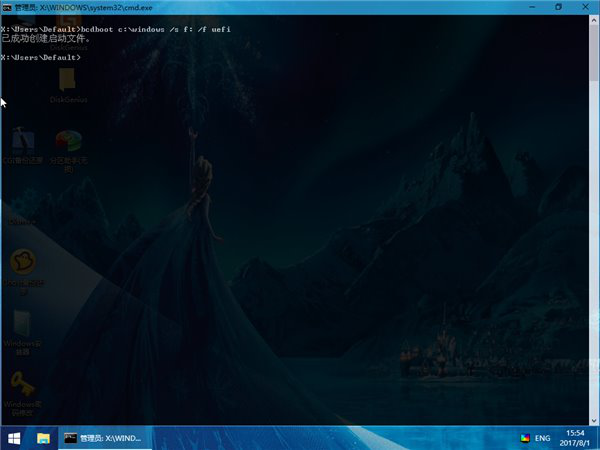Select the yellow ghost boot repair icon
The image size is (600, 450).
[x=22, y=265]
